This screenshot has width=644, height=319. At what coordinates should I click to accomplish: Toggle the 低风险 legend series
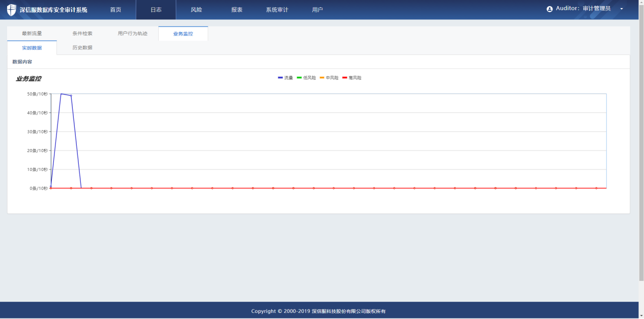(306, 78)
